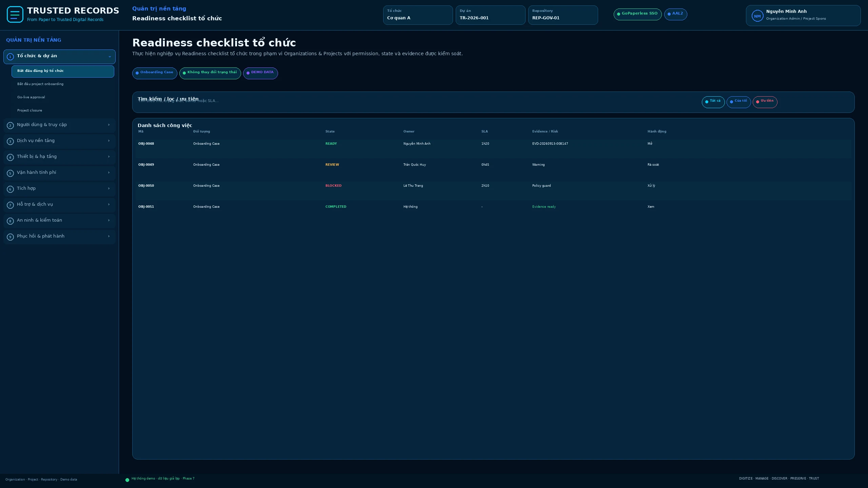The image size is (868, 488).
Task: Click step 6 circle icon for Tích hợp
Action: (10, 189)
